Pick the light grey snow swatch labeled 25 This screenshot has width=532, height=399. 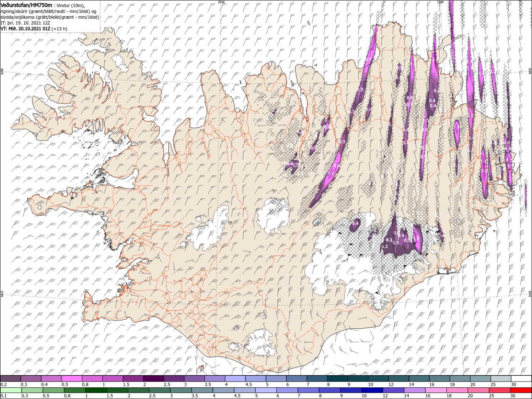(x=501, y=379)
